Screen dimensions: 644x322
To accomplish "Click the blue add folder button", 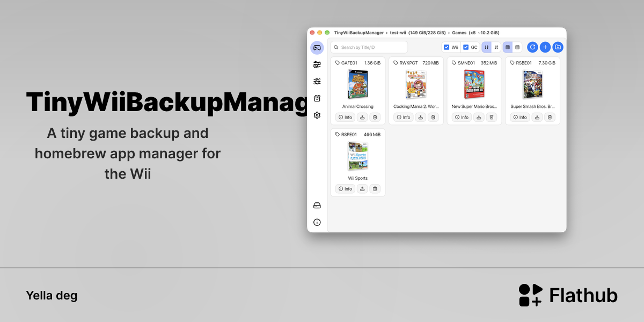I will (x=558, y=47).
